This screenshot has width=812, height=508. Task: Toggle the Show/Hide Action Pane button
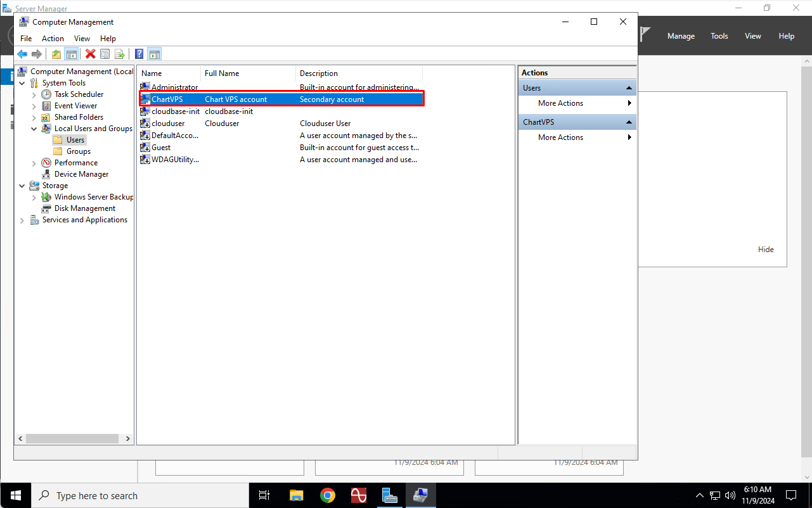coord(155,54)
